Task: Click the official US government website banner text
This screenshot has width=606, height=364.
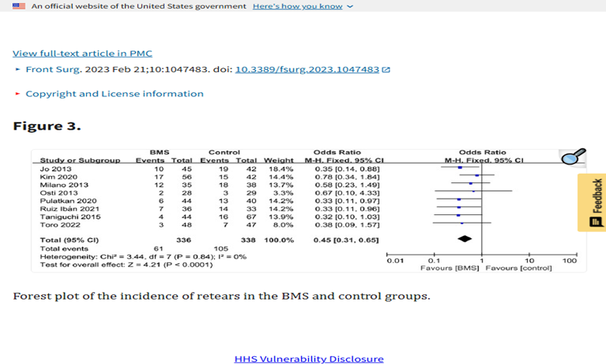Action: pos(139,6)
